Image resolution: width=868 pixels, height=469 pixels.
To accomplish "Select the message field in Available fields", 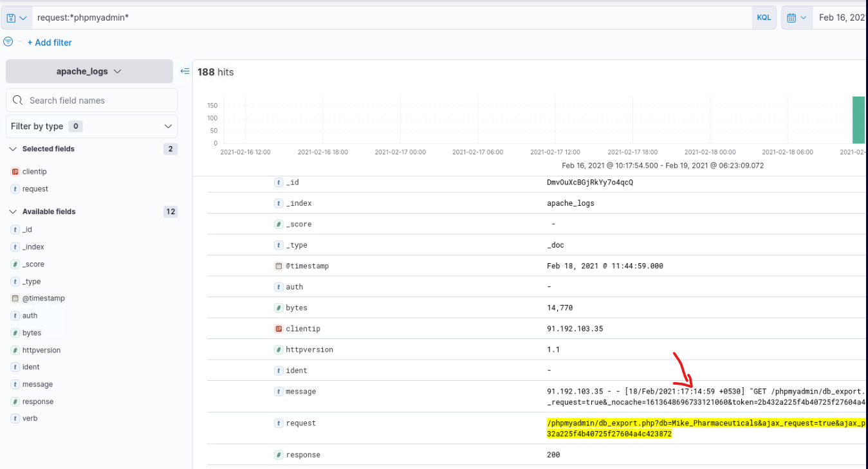I will [37, 385].
